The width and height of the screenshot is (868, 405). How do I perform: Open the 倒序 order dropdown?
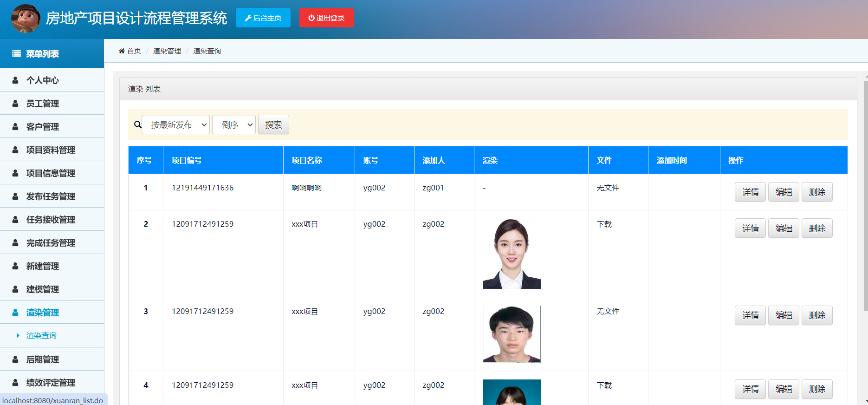tap(234, 124)
